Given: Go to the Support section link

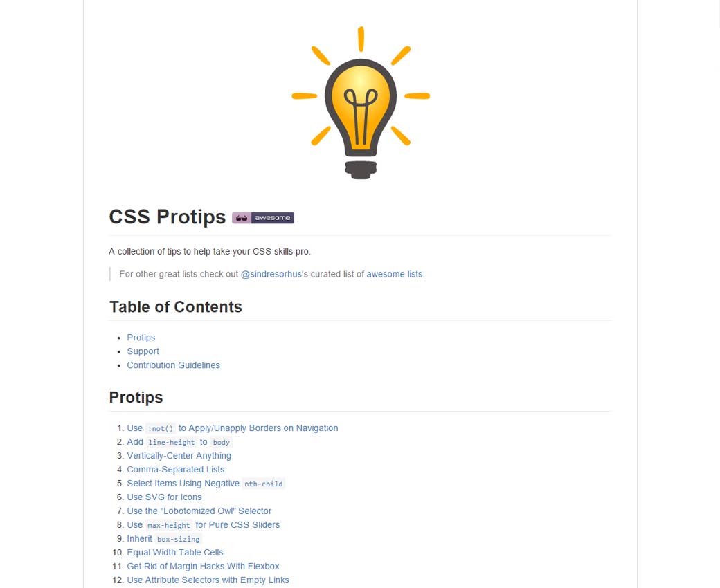Looking at the screenshot, I should pos(143,351).
